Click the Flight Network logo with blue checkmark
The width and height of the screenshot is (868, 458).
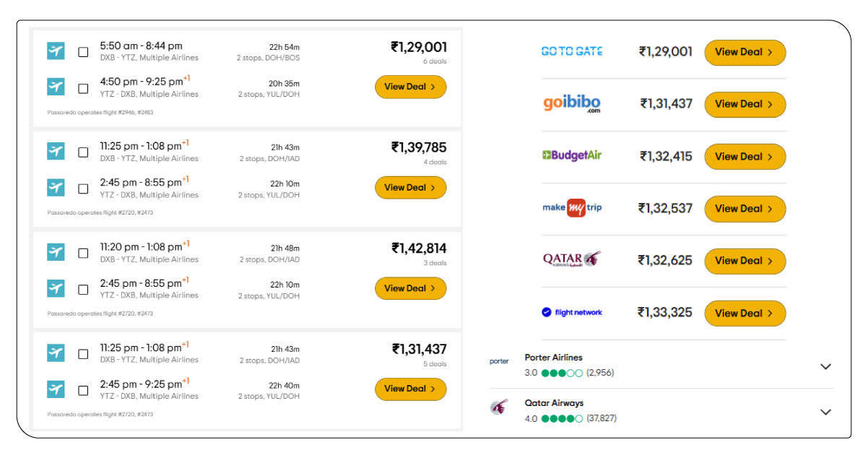click(573, 313)
